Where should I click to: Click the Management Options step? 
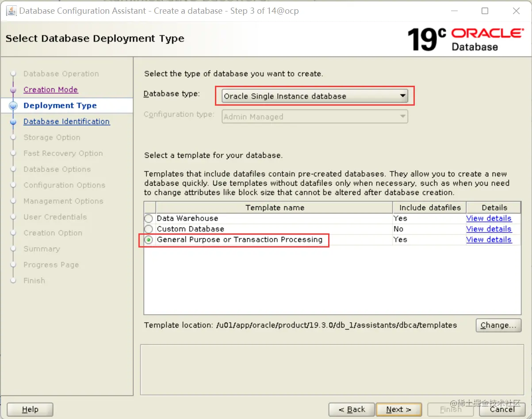click(63, 201)
